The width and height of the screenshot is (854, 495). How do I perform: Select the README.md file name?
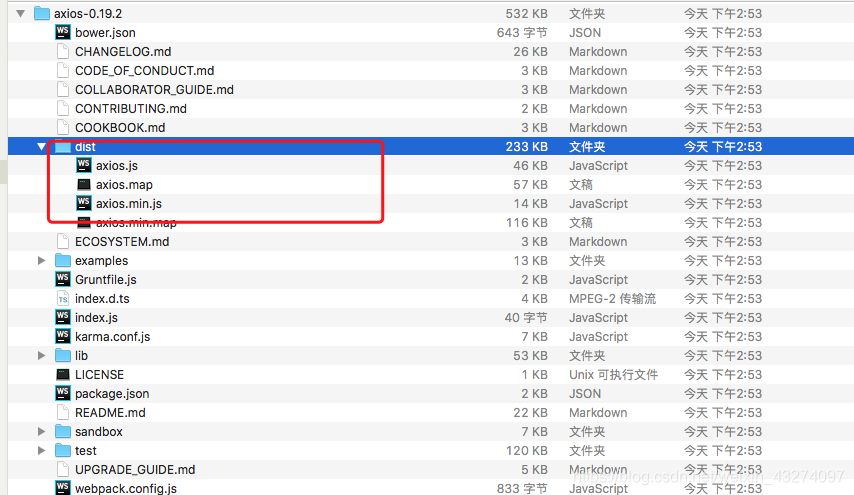(x=110, y=413)
